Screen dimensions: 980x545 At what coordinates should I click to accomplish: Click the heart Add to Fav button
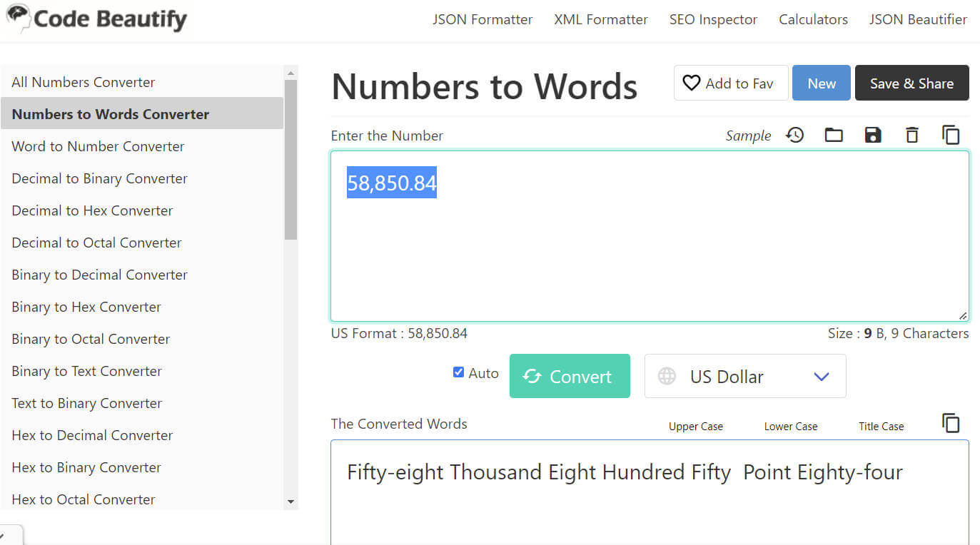[x=730, y=83]
